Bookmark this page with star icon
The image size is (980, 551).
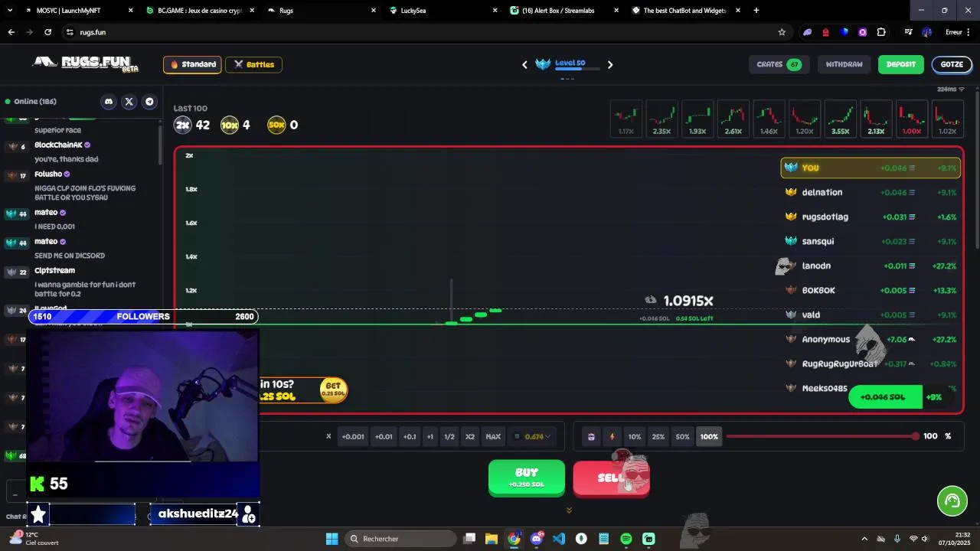pyautogui.click(x=782, y=32)
